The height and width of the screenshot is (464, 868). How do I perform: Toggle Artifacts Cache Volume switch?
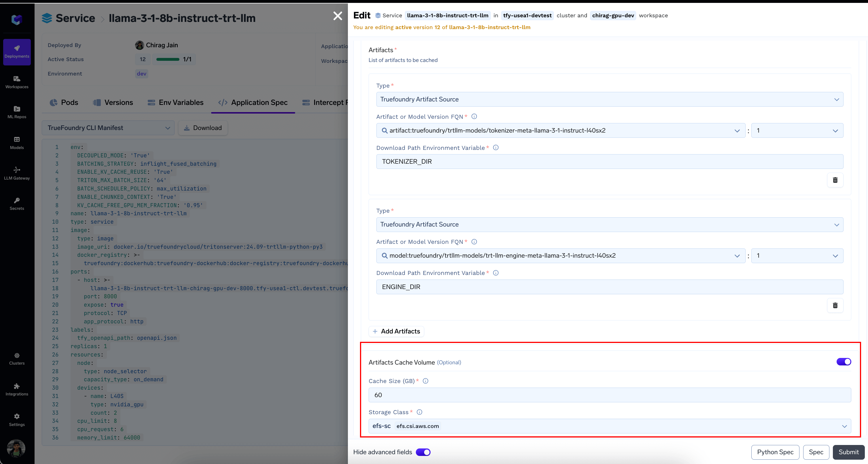(844, 362)
